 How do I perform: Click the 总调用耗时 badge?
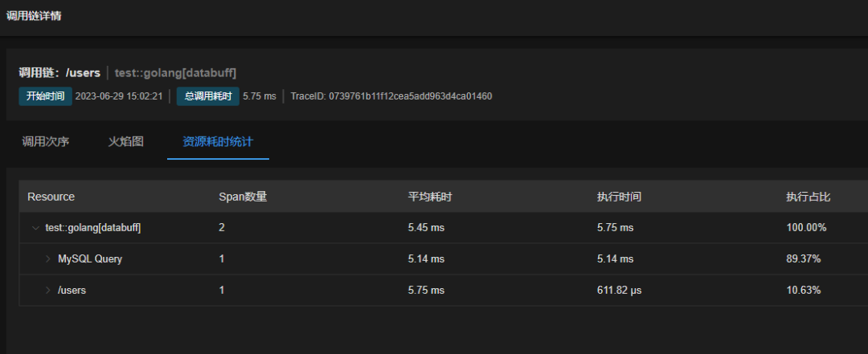[207, 96]
